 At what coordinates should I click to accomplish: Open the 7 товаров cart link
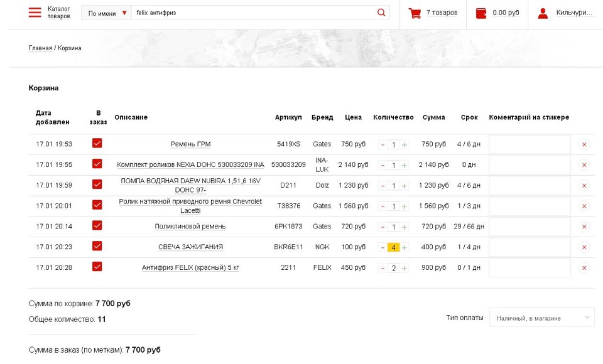[442, 13]
